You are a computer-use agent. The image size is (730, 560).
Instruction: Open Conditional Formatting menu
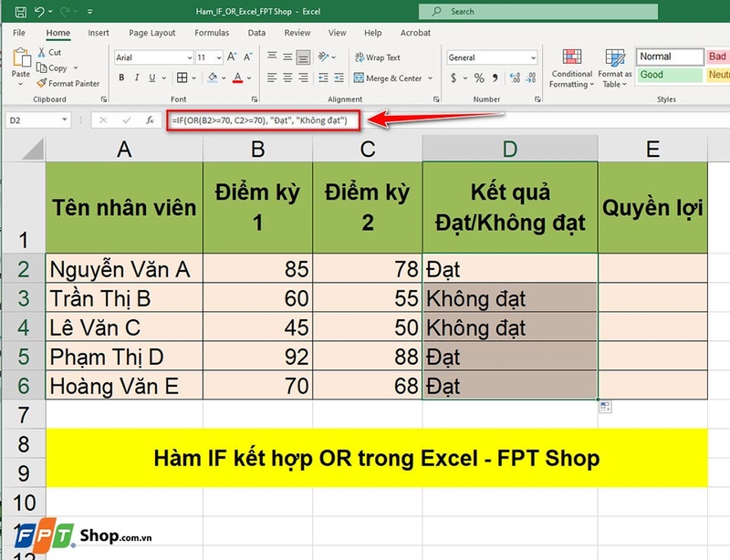click(x=572, y=68)
